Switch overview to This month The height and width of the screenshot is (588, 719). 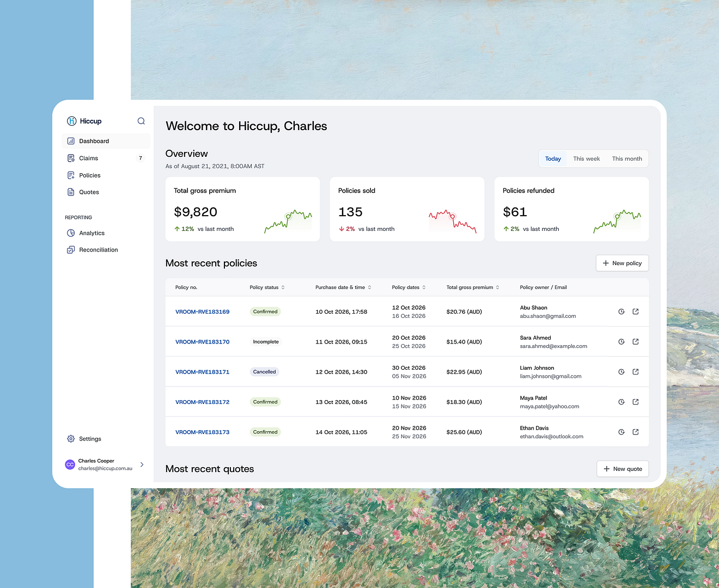[x=626, y=158]
